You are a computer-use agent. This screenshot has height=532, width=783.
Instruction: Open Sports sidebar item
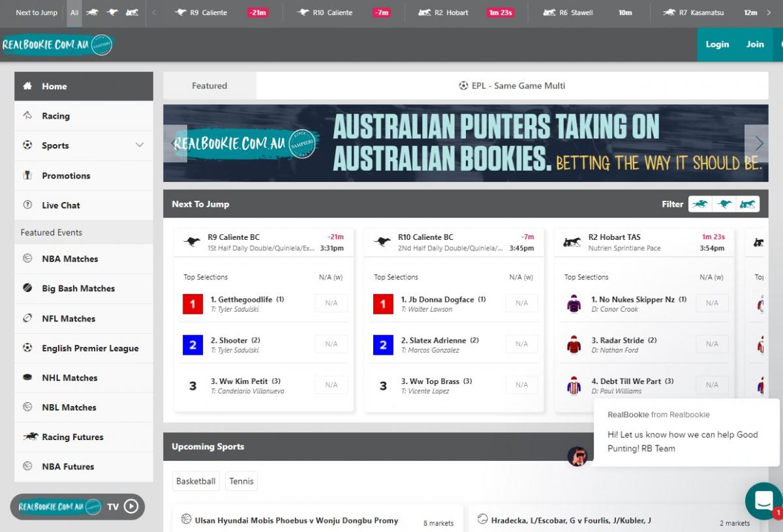[x=84, y=145]
